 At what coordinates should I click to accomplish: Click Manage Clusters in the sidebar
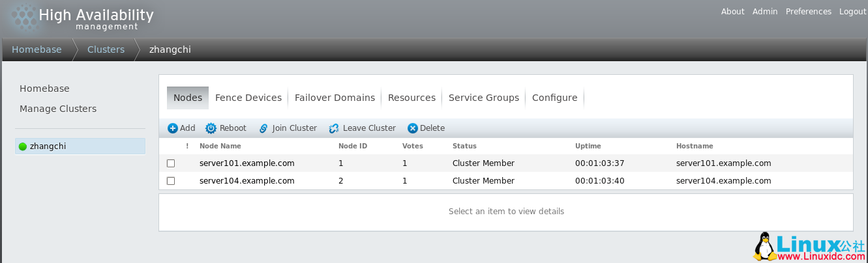58,109
